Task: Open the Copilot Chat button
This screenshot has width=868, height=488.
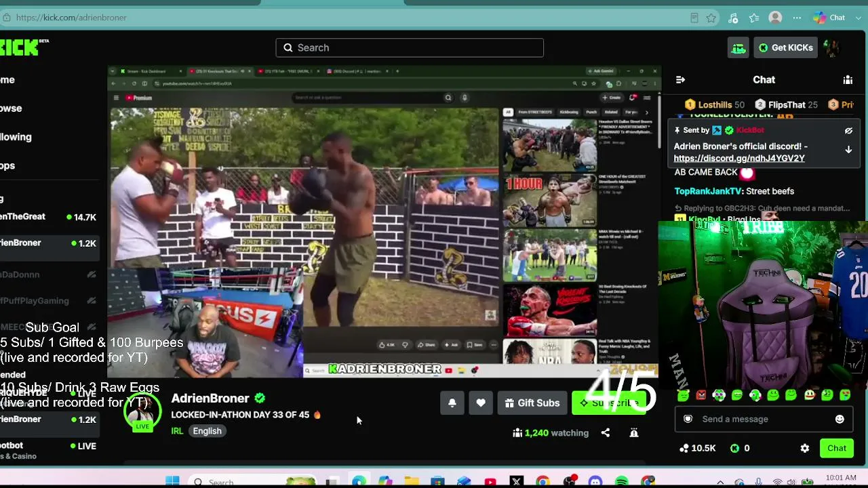Action: (x=829, y=18)
